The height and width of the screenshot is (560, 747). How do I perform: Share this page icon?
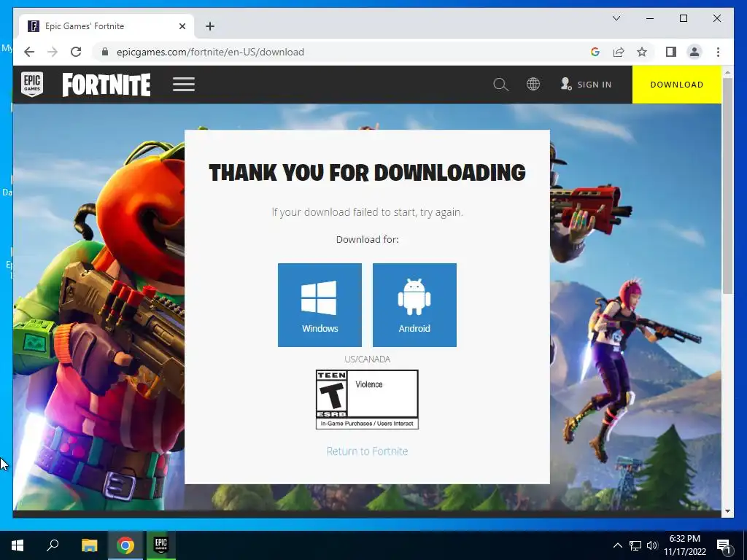click(619, 52)
